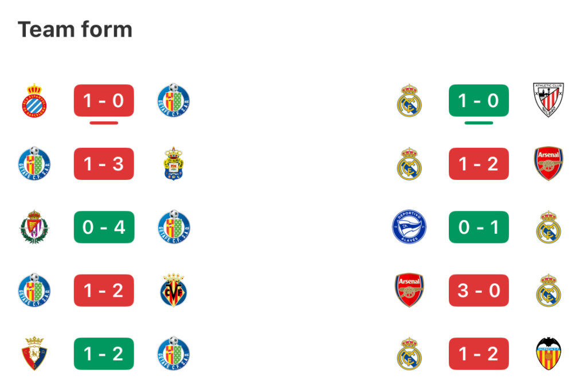
Task: Open the green 0 - 4 Valladolid result
Action: click(x=104, y=227)
